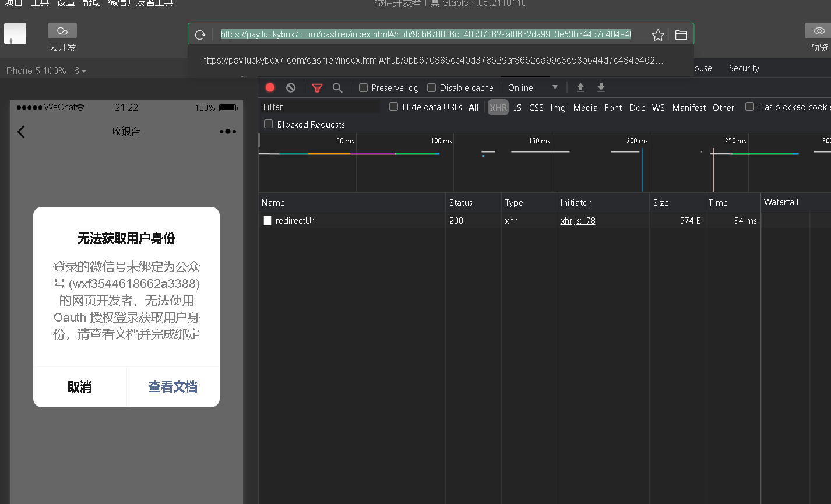
Task: Open the Online throttling dropdown
Action: [x=533, y=88]
